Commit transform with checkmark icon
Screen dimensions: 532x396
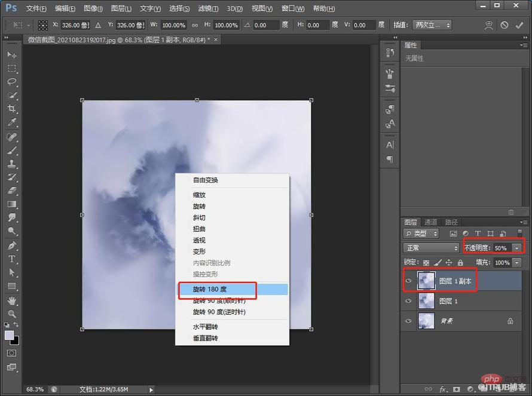[x=519, y=25]
